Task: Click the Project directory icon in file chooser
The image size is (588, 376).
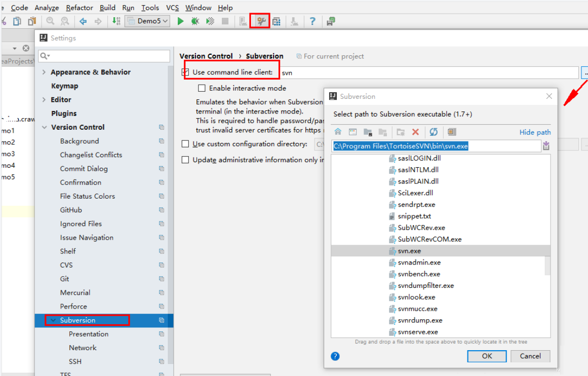Action: pos(368,132)
